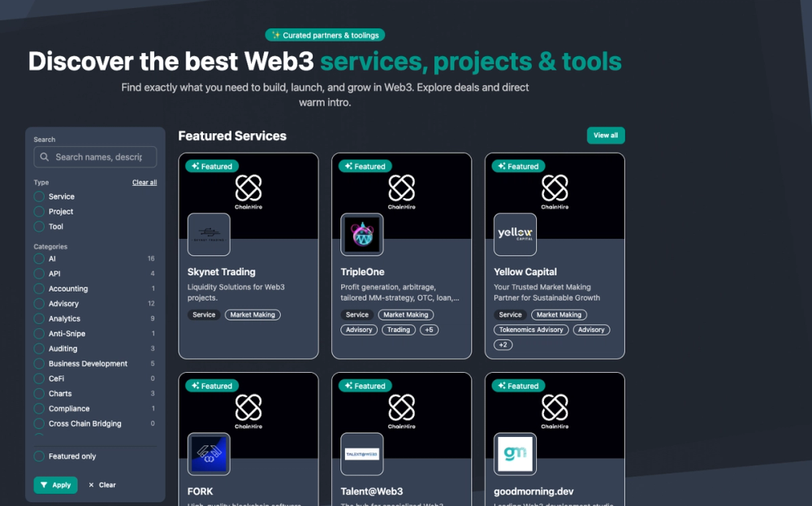Check the CeFi category filter

pyautogui.click(x=39, y=379)
